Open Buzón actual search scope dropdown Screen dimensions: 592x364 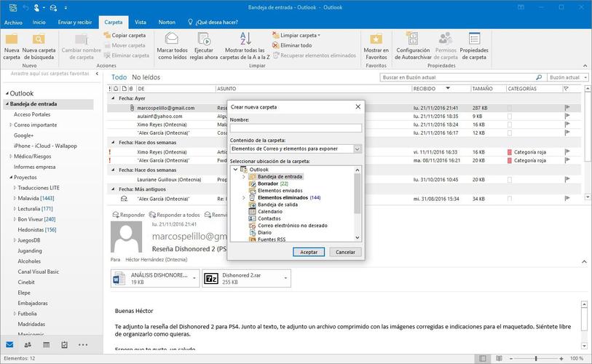coord(568,77)
